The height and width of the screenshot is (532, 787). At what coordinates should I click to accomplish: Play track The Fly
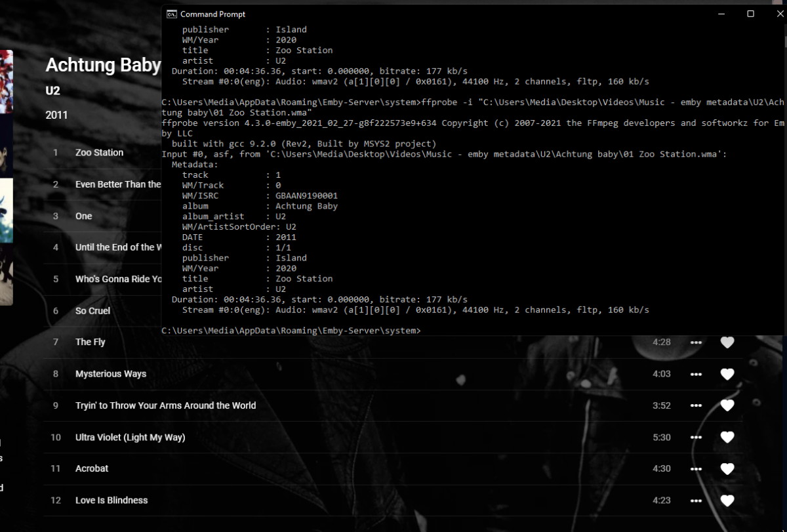pyautogui.click(x=90, y=342)
